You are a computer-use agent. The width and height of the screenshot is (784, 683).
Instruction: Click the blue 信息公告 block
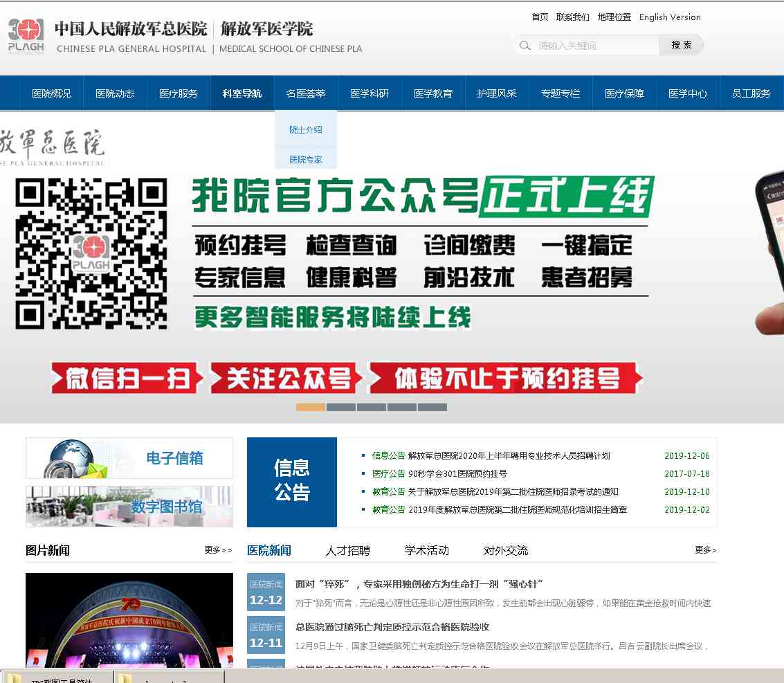point(291,482)
